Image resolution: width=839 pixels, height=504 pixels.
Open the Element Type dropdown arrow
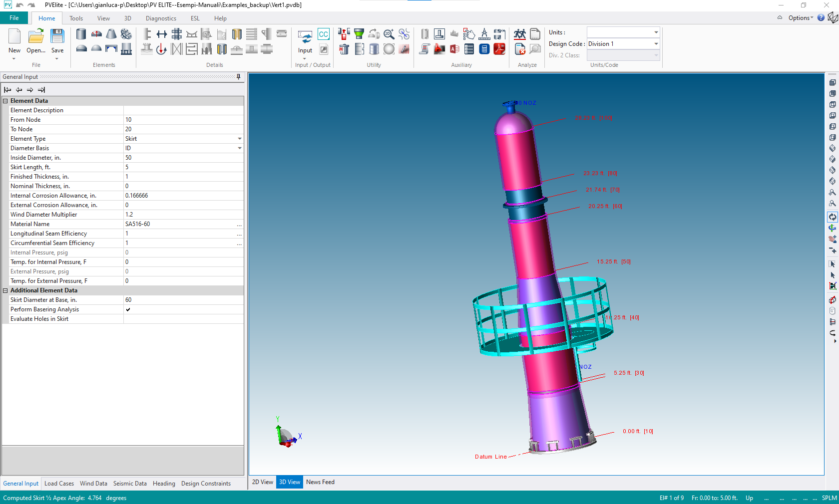click(240, 139)
